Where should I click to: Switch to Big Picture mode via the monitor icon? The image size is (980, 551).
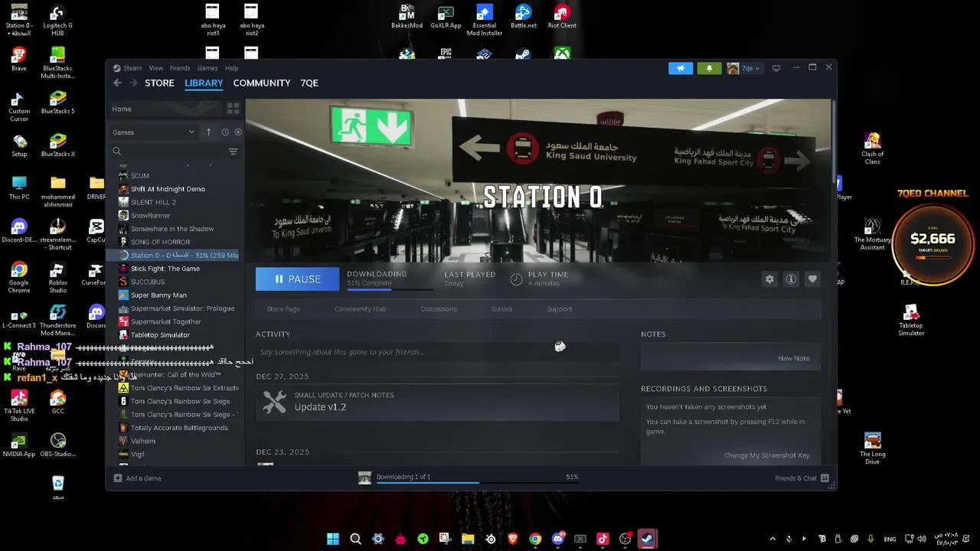[776, 68]
